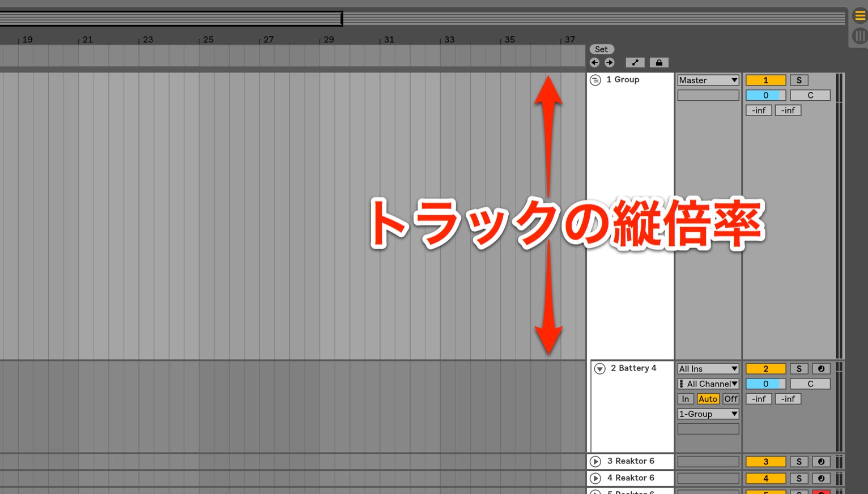
Task: Set Battery 4 monitoring to In
Action: point(686,399)
